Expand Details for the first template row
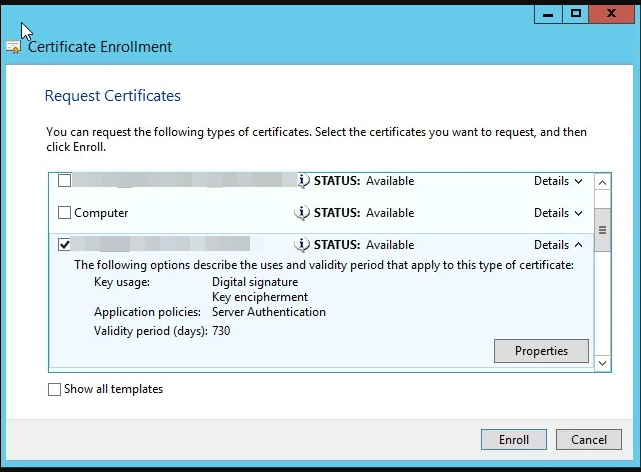 point(558,181)
